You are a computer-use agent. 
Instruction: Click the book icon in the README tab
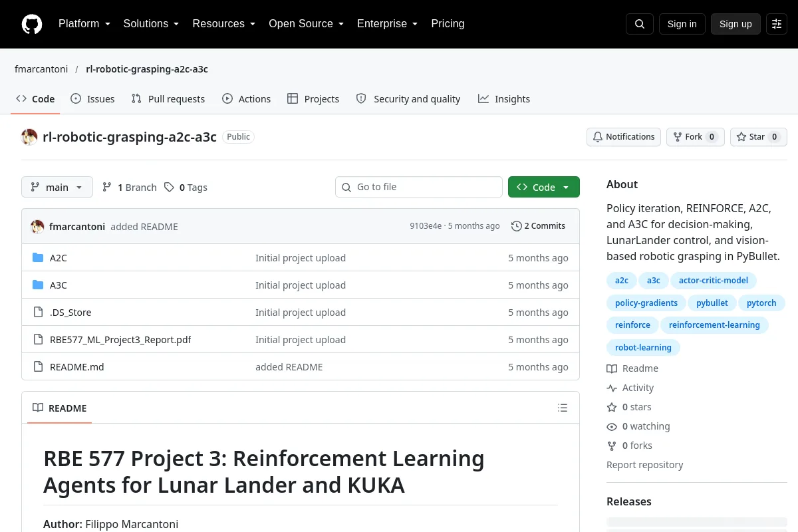(38, 408)
